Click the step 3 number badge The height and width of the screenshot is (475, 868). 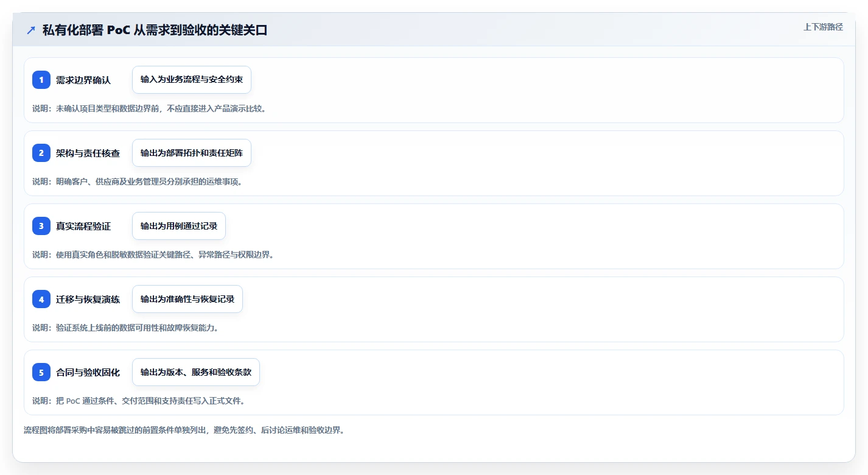tap(41, 226)
